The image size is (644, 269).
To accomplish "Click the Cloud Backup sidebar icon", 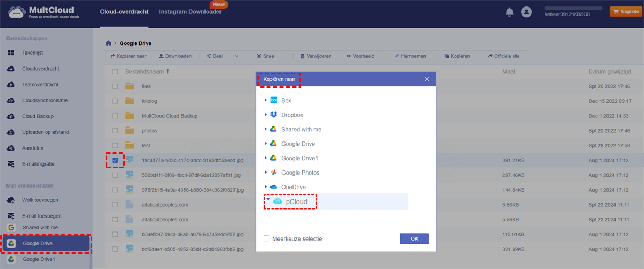I will coord(11,116).
